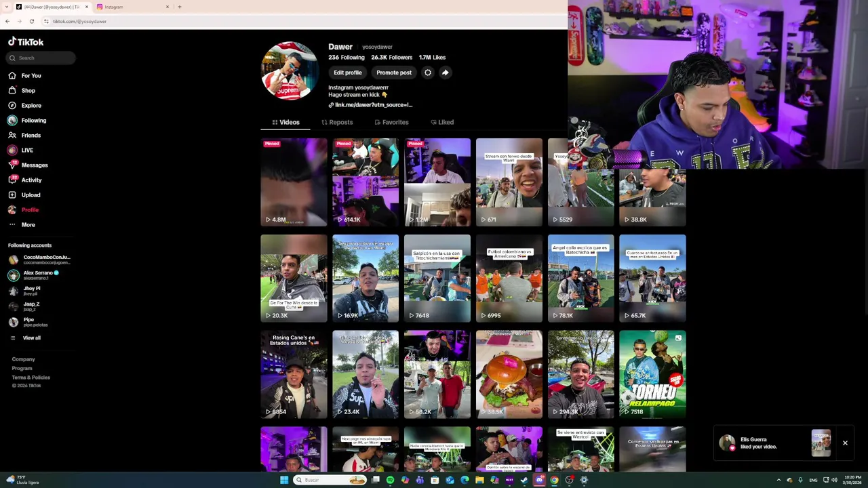
Task: Click the Dawer profile avatar
Action: (290, 71)
